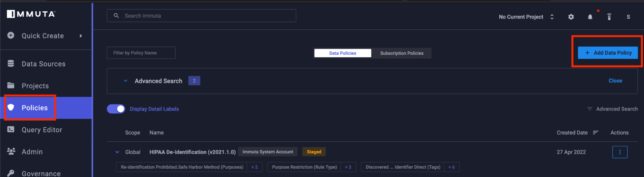Screen dimensions: 644x177
Task: Click the Policies shield icon
Action: pos(11,107)
